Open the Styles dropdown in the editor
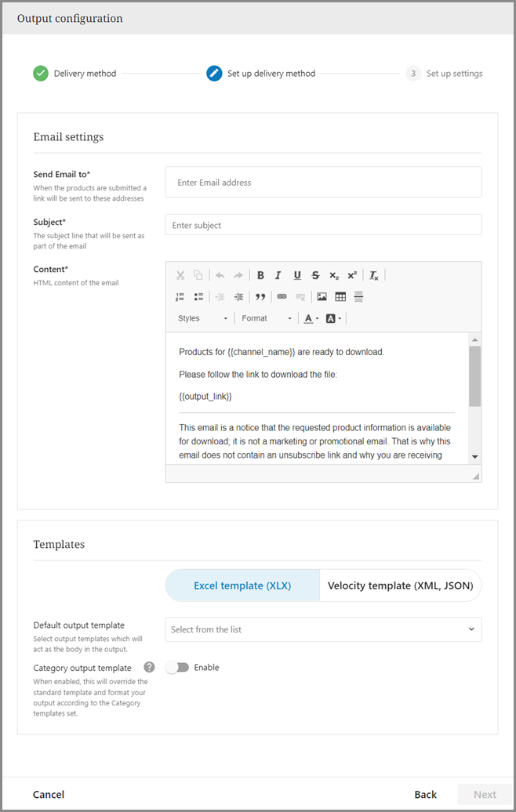516x812 pixels. [202, 318]
